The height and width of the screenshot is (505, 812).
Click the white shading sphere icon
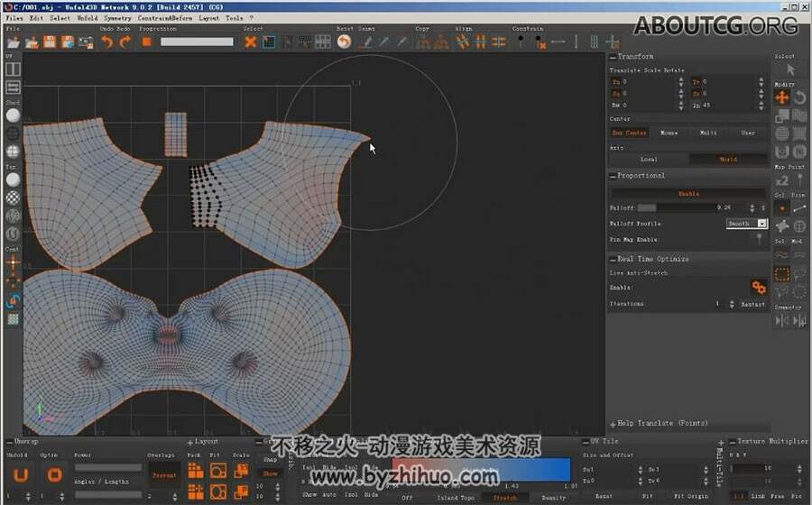click(13, 115)
